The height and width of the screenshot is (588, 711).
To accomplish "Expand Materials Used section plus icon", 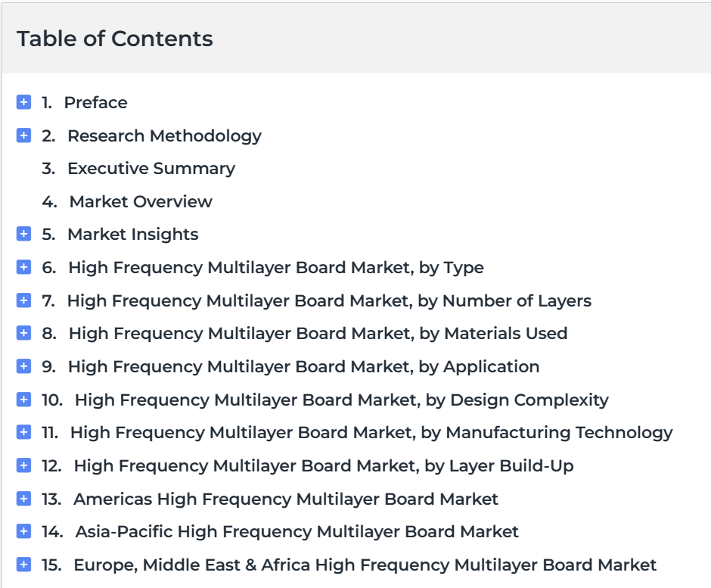I will point(23,333).
